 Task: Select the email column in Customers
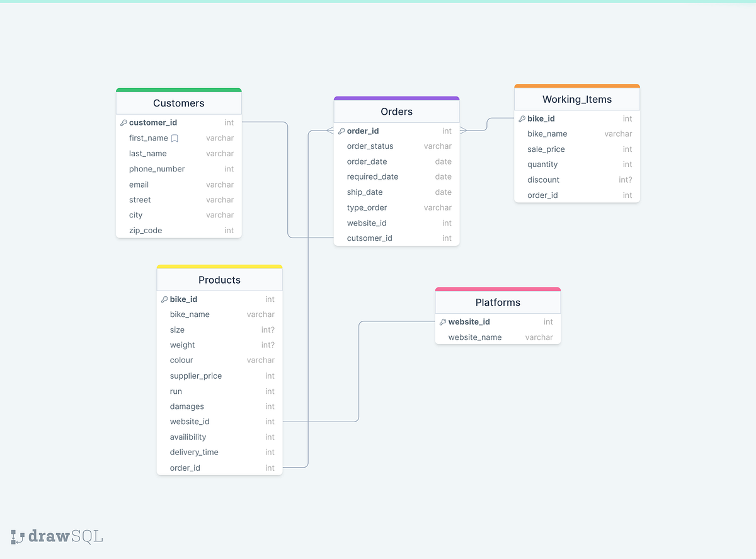click(178, 184)
